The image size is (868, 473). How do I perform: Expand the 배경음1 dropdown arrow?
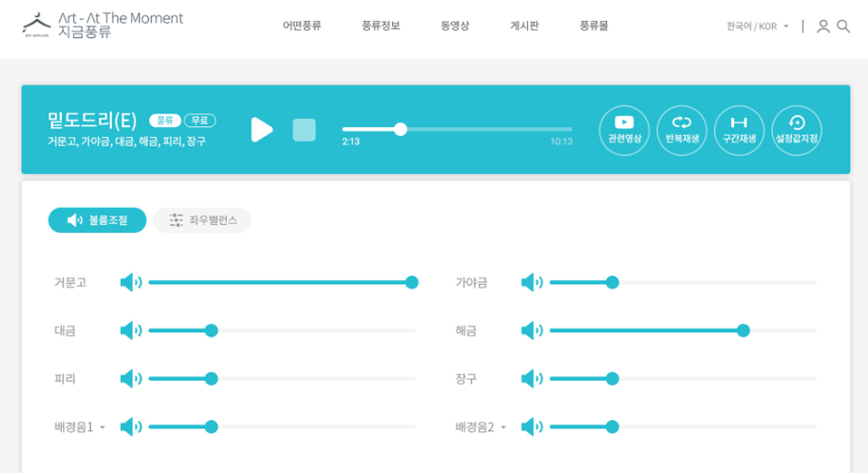pos(103,427)
